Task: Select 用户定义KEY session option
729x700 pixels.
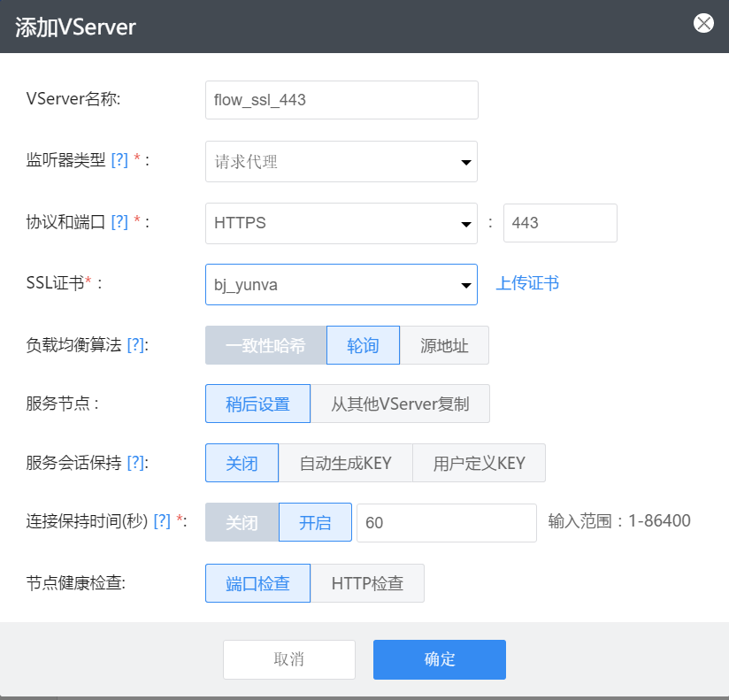Action: pyautogui.click(x=479, y=463)
